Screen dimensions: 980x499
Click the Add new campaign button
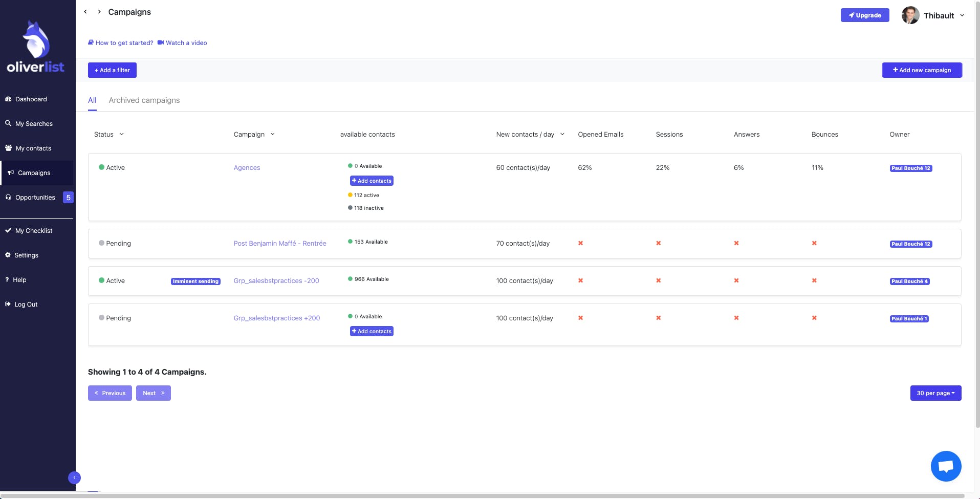(922, 70)
